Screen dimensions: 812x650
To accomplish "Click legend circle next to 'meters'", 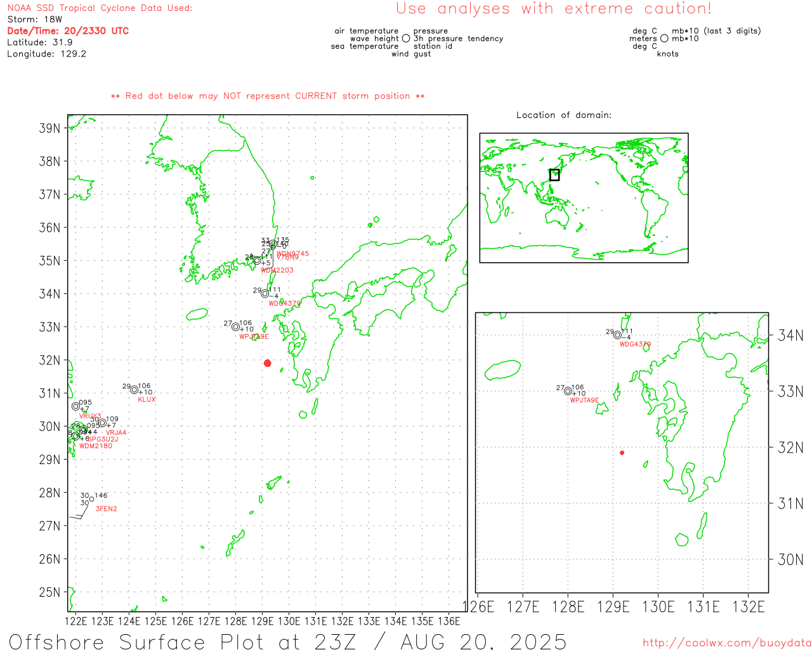I will [x=664, y=39].
